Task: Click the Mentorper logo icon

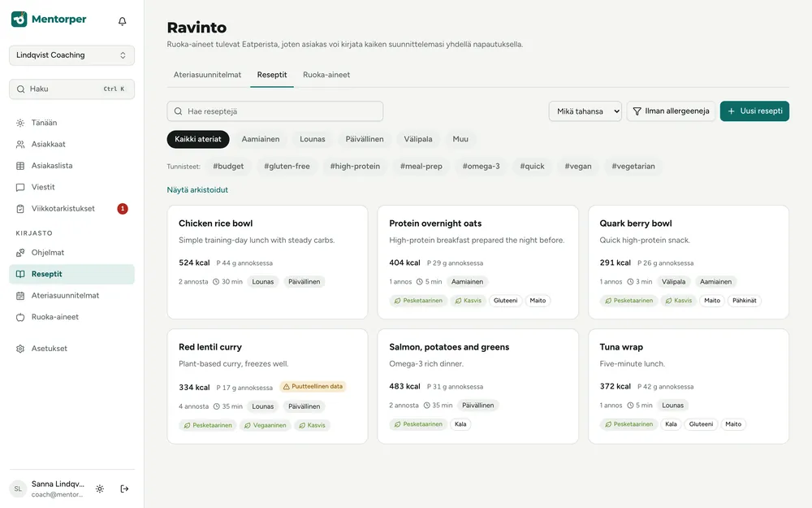Action: click(19, 20)
